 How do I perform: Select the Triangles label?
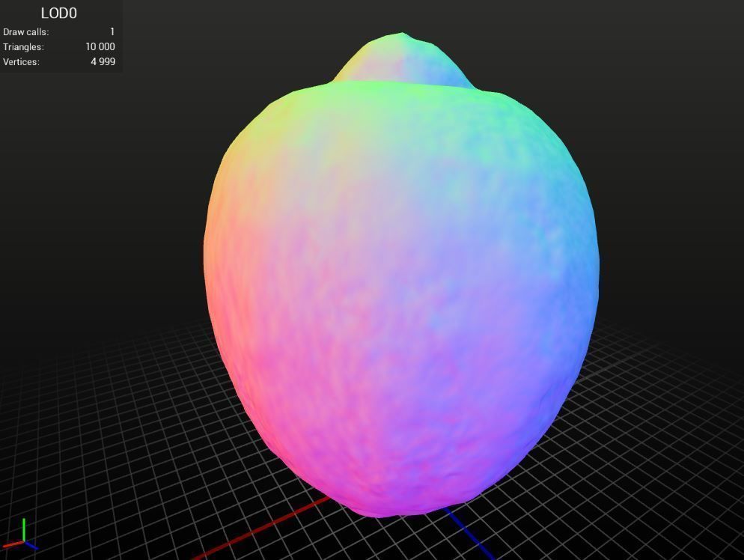click(23, 47)
